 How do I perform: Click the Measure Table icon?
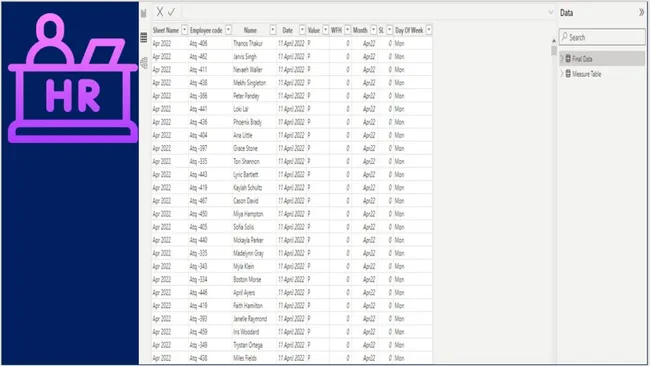(568, 74)
